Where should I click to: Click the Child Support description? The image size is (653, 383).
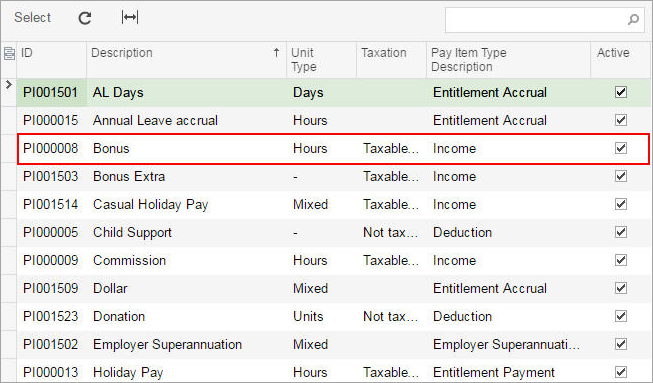click(132, 232)
